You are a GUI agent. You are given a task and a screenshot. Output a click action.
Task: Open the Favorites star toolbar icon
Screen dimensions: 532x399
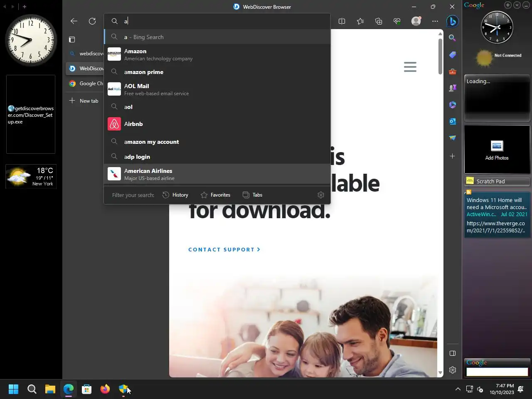pos(360,21)
